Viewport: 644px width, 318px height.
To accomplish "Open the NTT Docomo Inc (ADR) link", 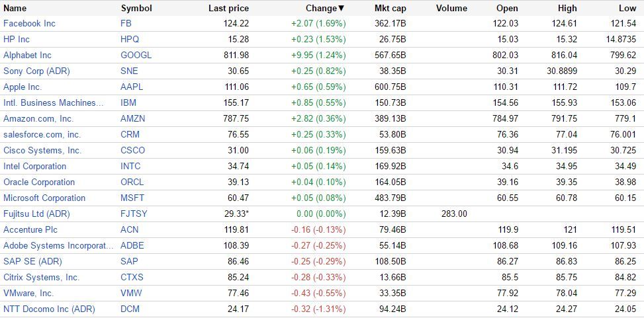I will pos(49,309).
